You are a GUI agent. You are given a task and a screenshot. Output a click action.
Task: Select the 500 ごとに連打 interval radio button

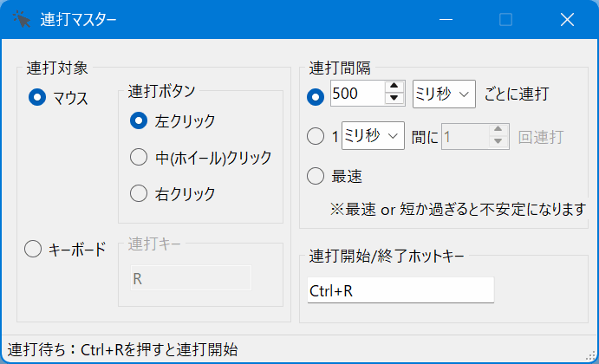click(316, 97)
